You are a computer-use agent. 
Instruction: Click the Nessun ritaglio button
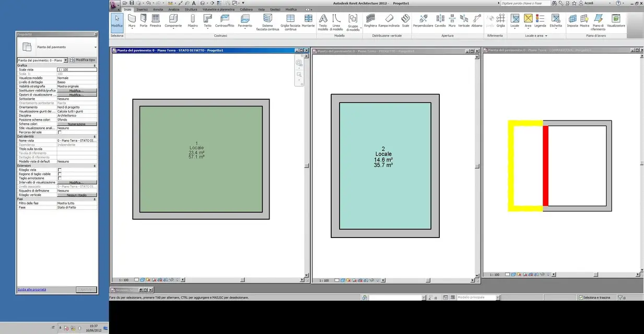77,195
